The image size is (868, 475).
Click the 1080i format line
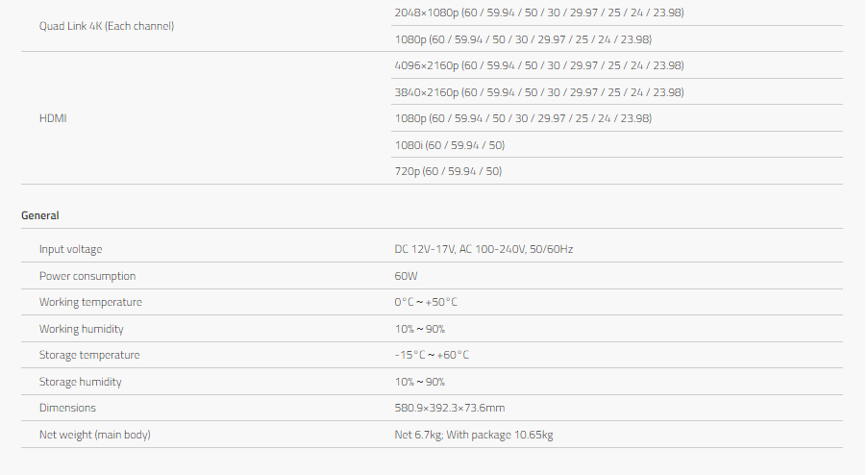pos(449,145)
